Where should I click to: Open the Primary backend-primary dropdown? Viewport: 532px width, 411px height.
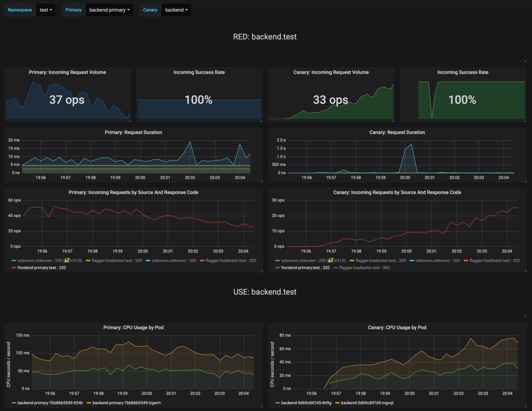pos(109,10)
